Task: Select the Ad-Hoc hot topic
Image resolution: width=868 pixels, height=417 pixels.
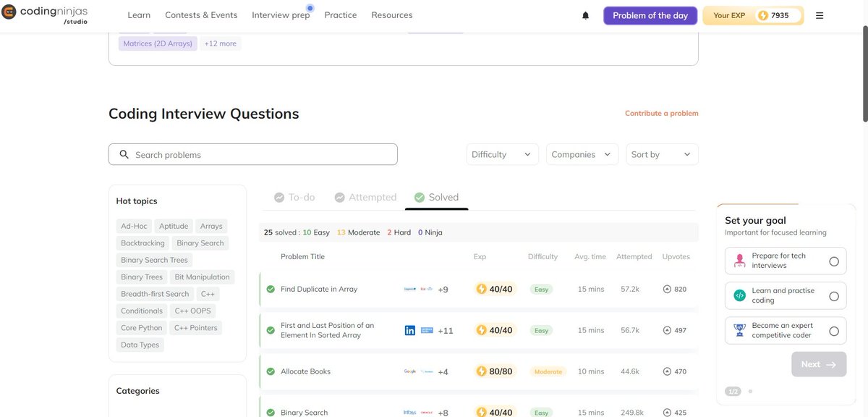Action: click(x=134, y=226)
